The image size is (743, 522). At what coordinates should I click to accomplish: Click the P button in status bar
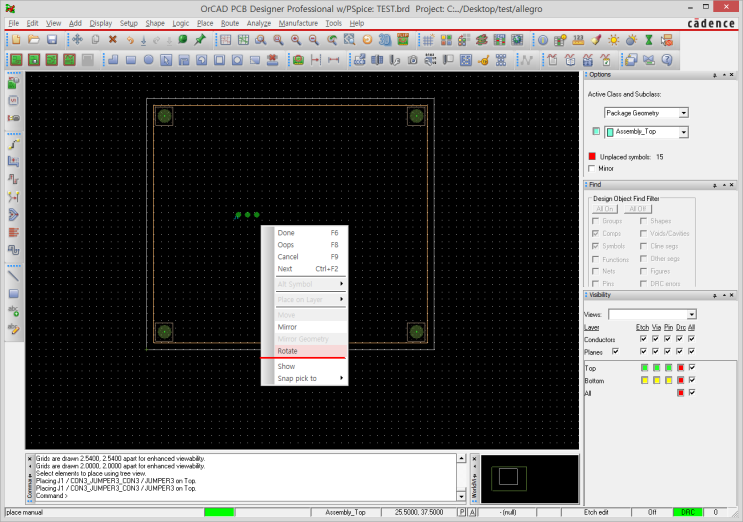coord(462,512)
